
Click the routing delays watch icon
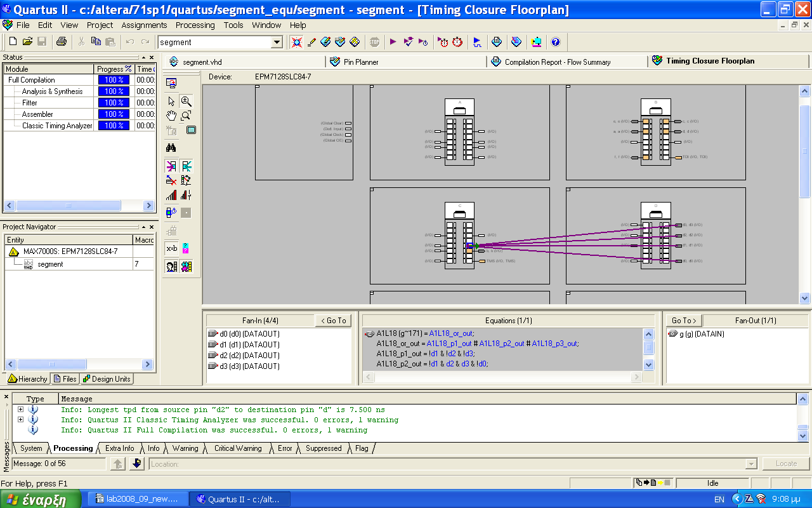171,212
